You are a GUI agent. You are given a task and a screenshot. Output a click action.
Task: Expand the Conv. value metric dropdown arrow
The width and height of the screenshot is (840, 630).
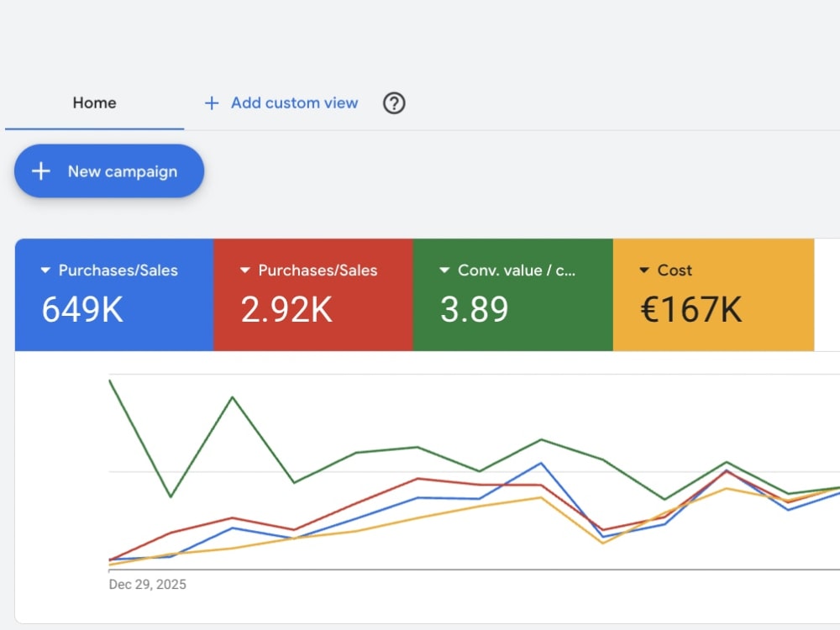(x=444, y=270)
